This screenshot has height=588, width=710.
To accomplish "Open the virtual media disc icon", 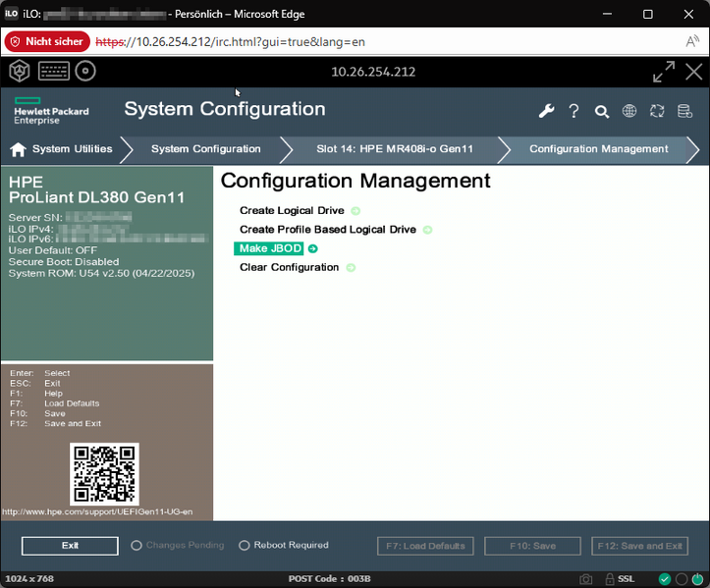I will coord(85,71).
